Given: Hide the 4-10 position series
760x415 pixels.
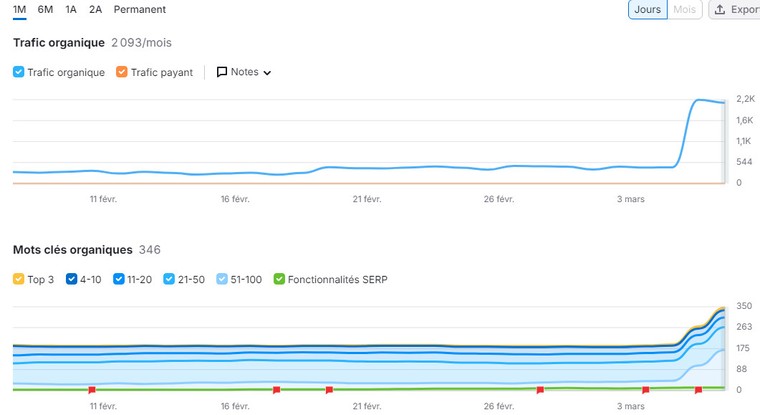Looking at the screenshot, I should point(72,279).
